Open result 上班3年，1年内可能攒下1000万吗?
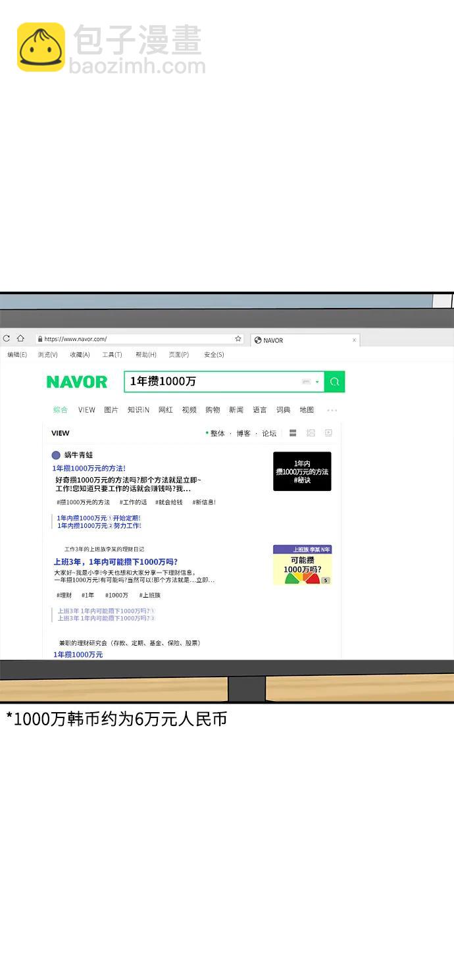Image resolution: width=454 pixels, height=980 pixels. (x=115, y=562)
